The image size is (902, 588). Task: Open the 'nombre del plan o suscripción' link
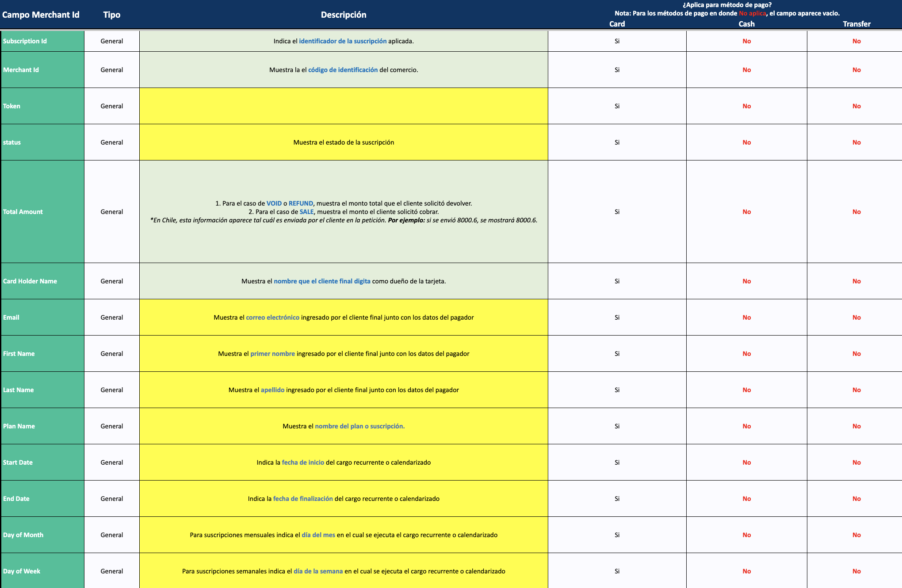tap(359, 426)
